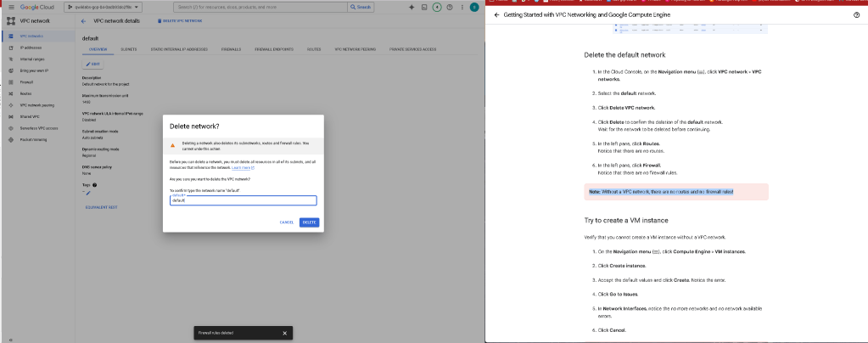This screenshot has width=868, height=343.
Task: Open Gemini sparkle assistant icon
Action: click(x=412, y=7)
